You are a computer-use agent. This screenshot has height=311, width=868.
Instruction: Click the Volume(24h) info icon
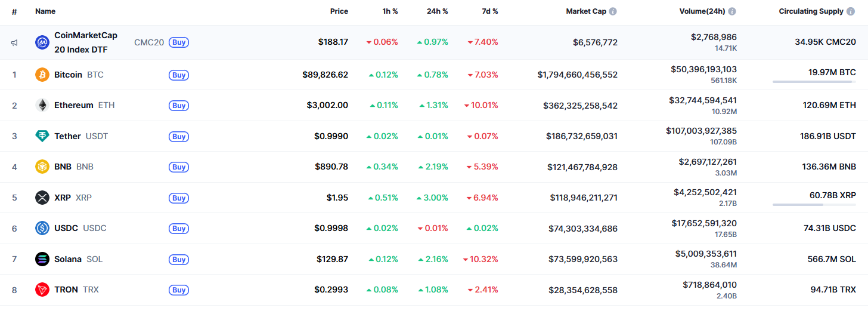(x=732, y=11)
